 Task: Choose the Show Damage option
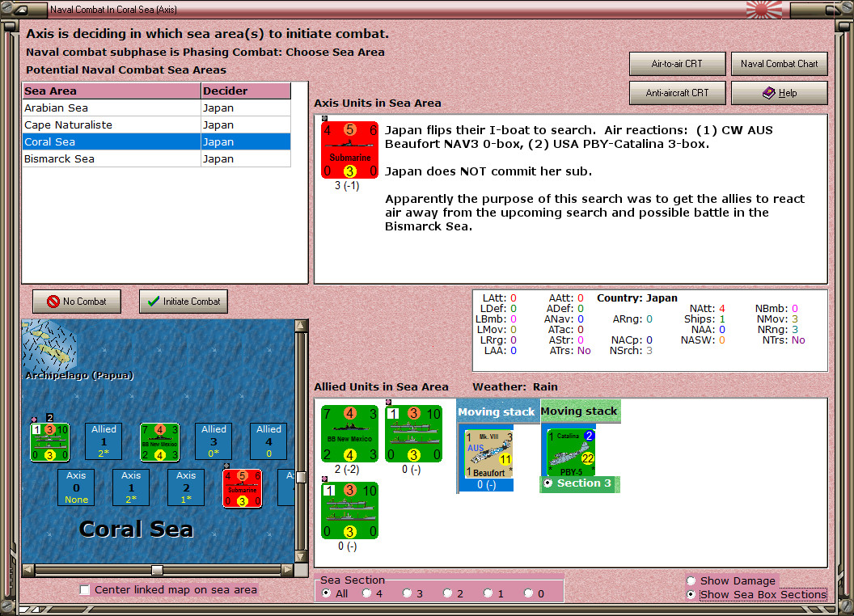(x=691, y=580)
